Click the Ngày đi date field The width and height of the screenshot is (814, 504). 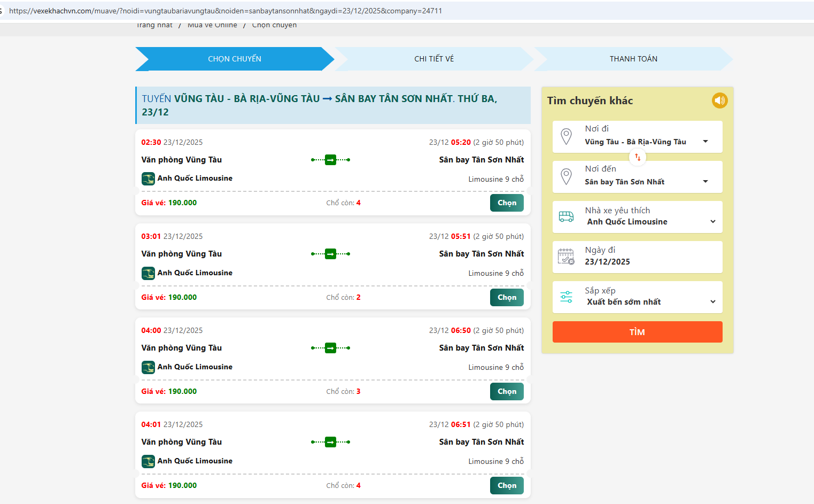(637, 257)
